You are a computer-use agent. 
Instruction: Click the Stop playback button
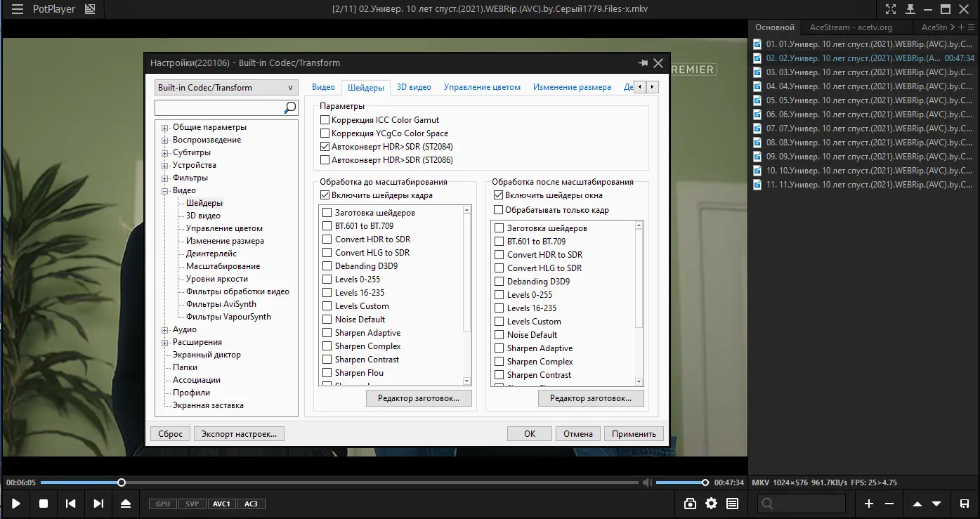(x=44, y=504)
